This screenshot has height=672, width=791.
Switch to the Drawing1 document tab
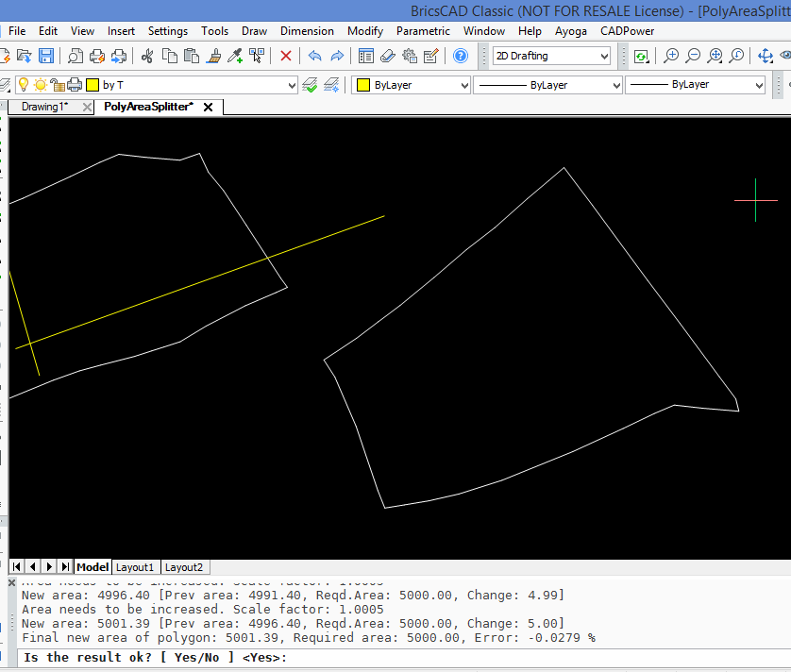[44, 107]
